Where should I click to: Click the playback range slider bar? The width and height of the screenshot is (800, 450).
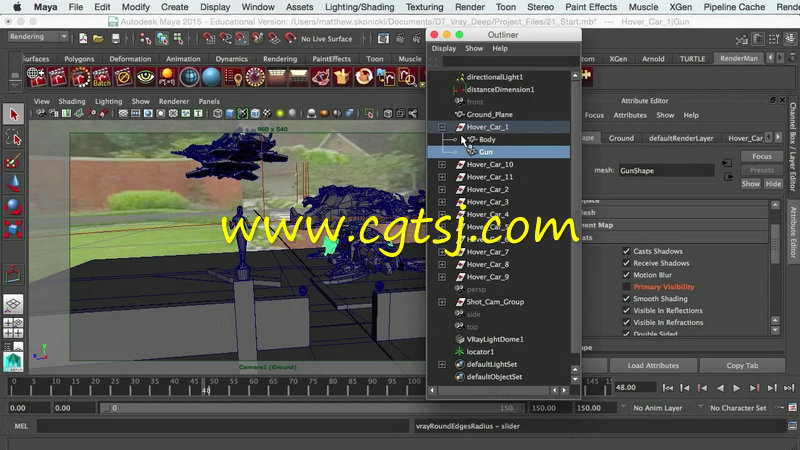[x=313, y=408]
